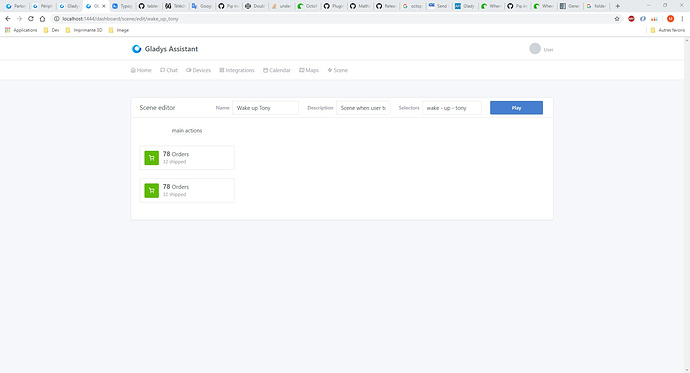Click the address bar URL

tap(120, 19)
